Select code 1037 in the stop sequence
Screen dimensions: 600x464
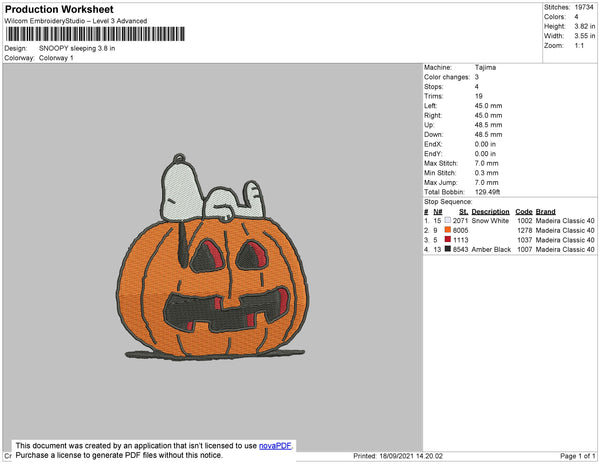point(524,240)
